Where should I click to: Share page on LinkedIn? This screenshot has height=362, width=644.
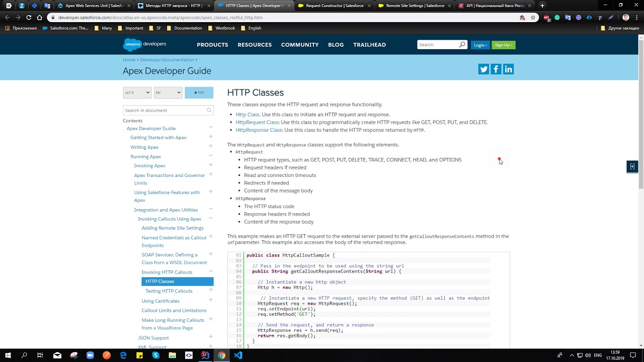pyautogui.click(x=508, y=69)
